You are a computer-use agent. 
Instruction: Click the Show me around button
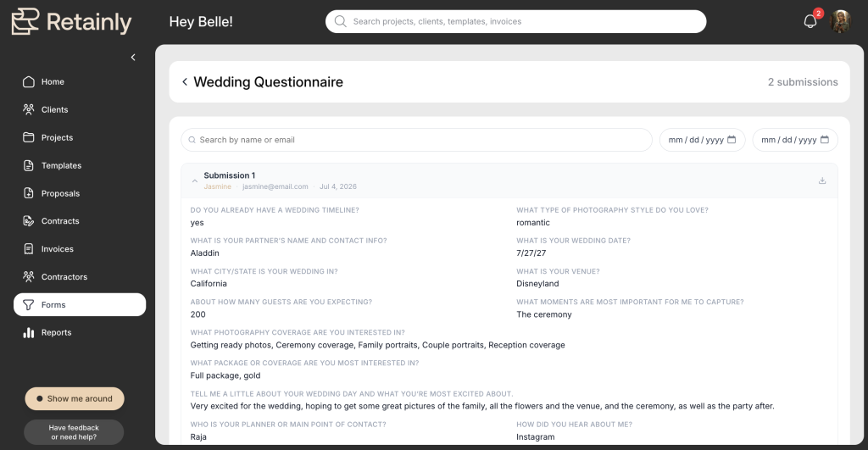(x=75, y=398)
